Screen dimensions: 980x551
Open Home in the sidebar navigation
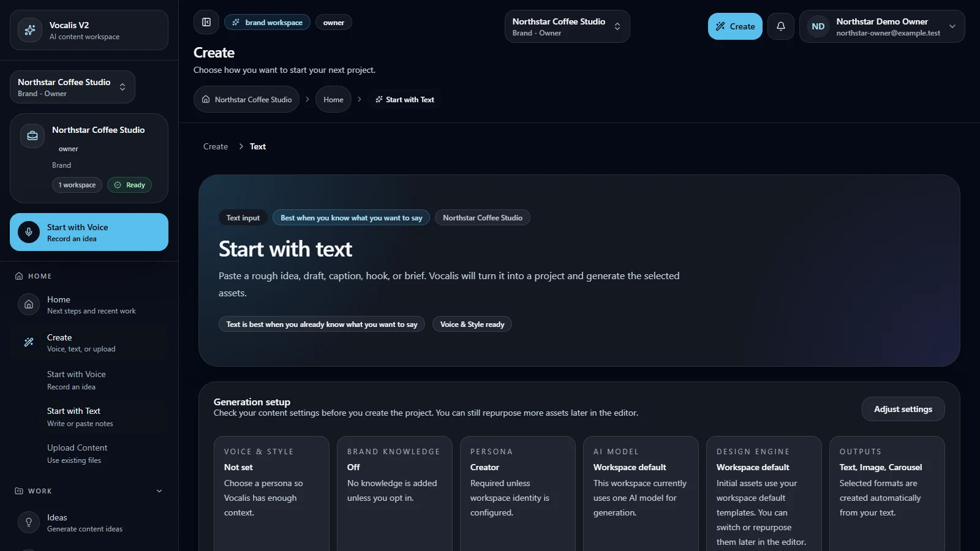pos(89,304)
